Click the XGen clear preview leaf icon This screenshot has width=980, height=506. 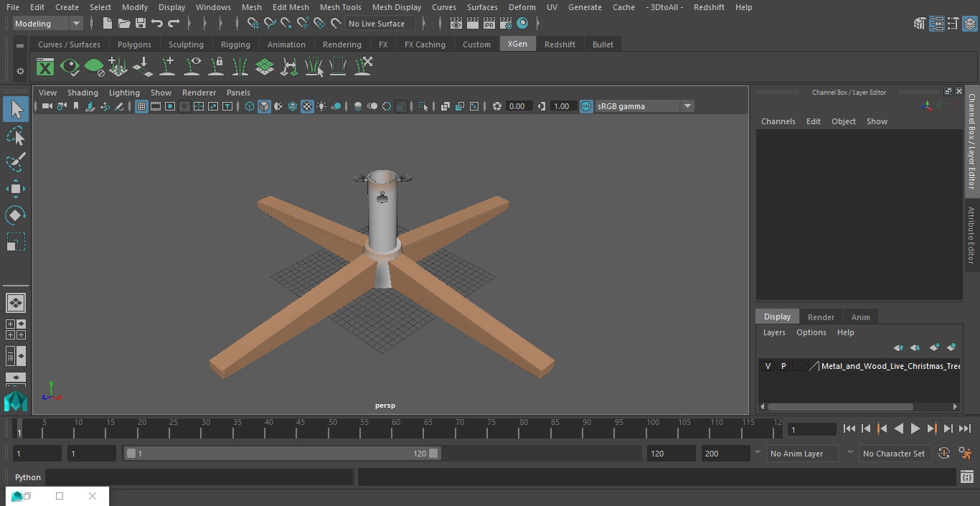[x=94, y=67]
